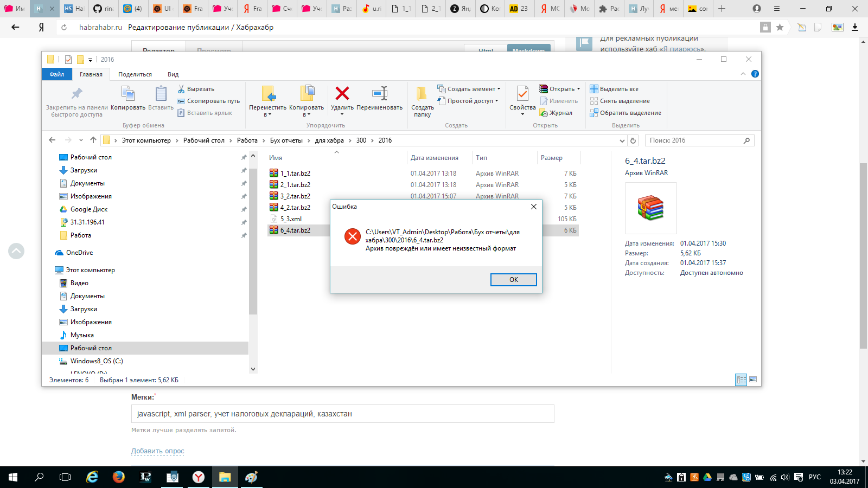The height and width of the screenshot is (488, 868).
Task: Click the для хабра breadcrumb segment
Action: tap(329, 140)
